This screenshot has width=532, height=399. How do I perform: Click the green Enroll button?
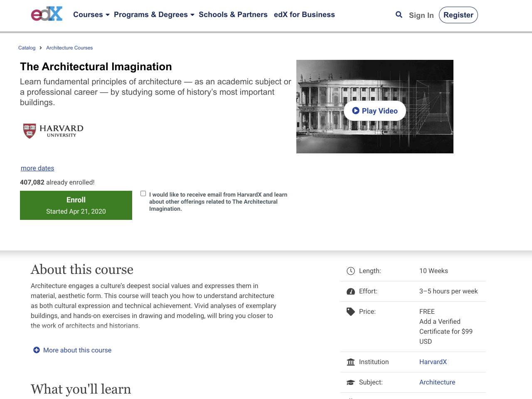pos(76,205)
